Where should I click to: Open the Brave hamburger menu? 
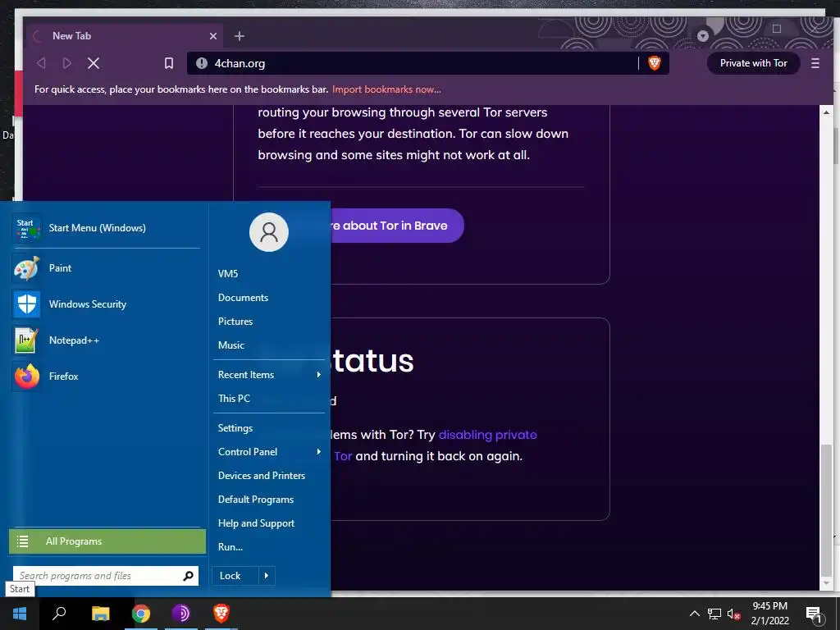click(x=815, y=63)
